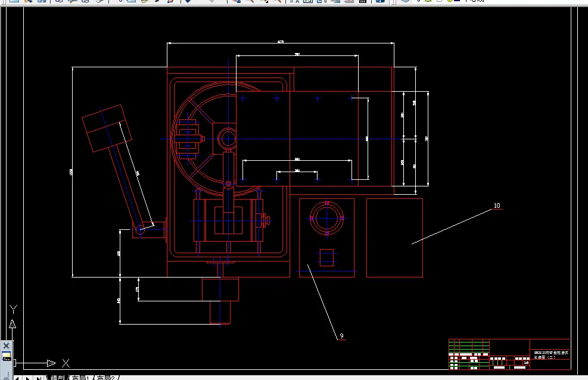
Task: Click the cross-shaped icon on the docked left palette
Action: pyautogui.click(x=6, y=345)
